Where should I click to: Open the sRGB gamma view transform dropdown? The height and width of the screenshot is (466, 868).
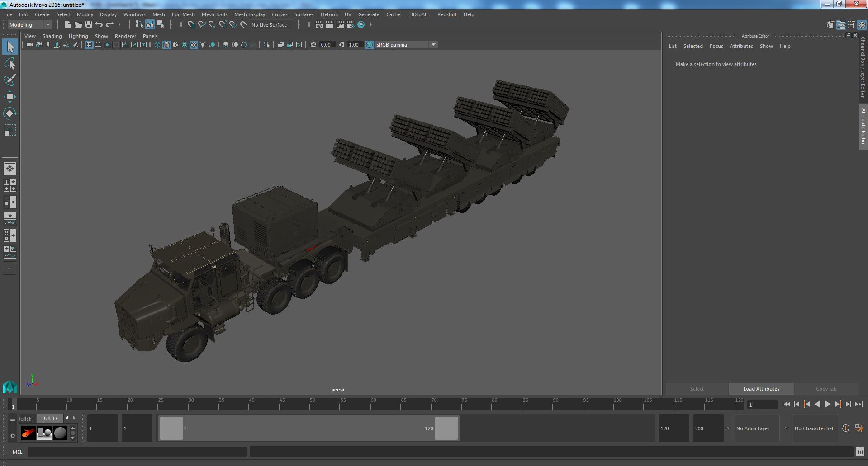pos(406,45)
